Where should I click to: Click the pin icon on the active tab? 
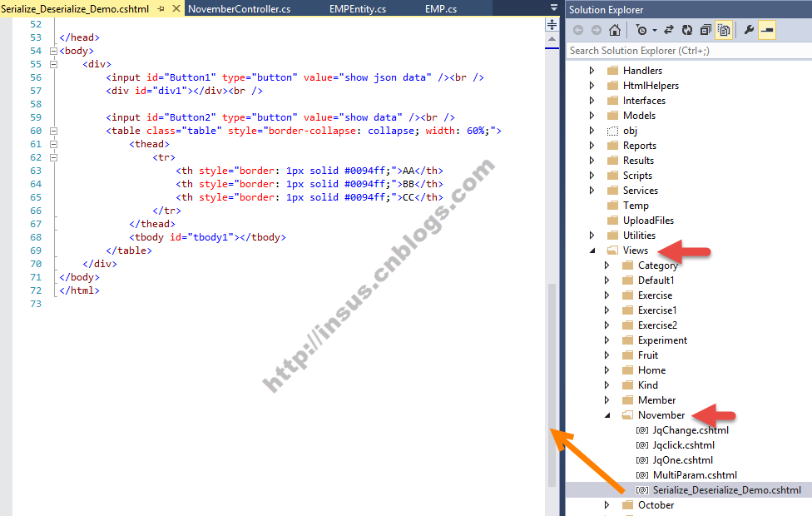[x=161, y=9]
